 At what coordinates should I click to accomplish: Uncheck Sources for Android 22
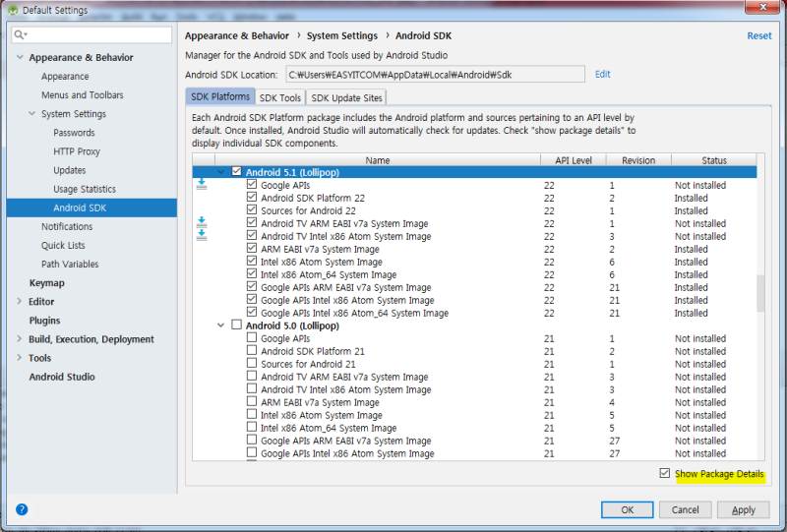point(252,209)
